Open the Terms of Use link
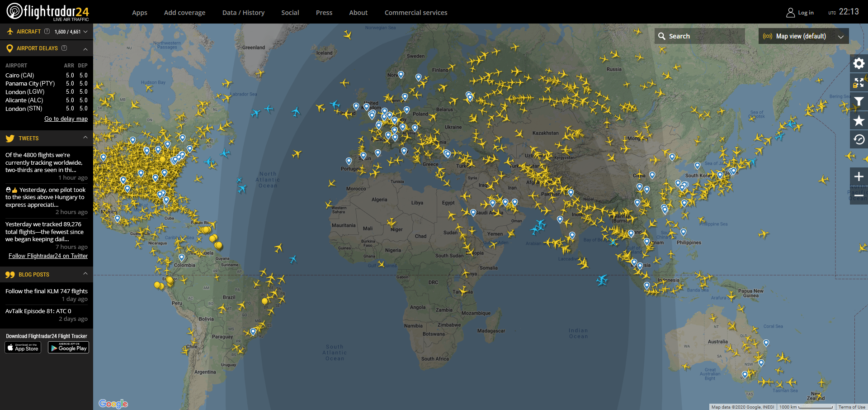 click(x=852, y=407)
